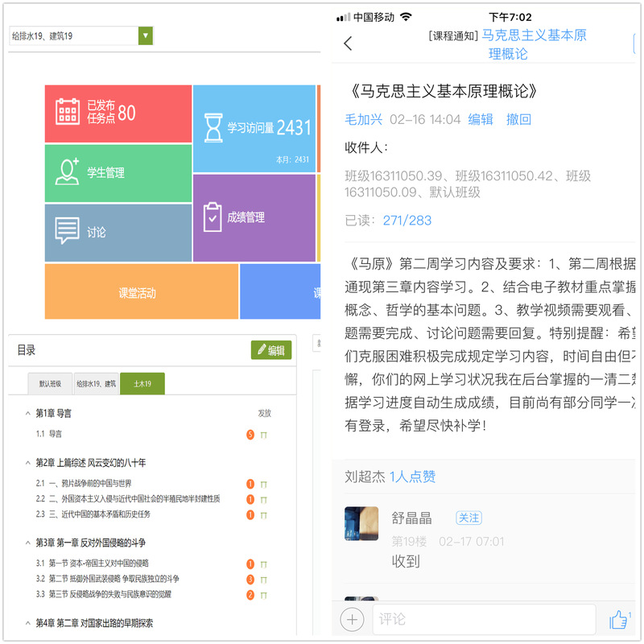
Task: Switch to the 默认班级 tab
Action: click(x=50, y=384)
